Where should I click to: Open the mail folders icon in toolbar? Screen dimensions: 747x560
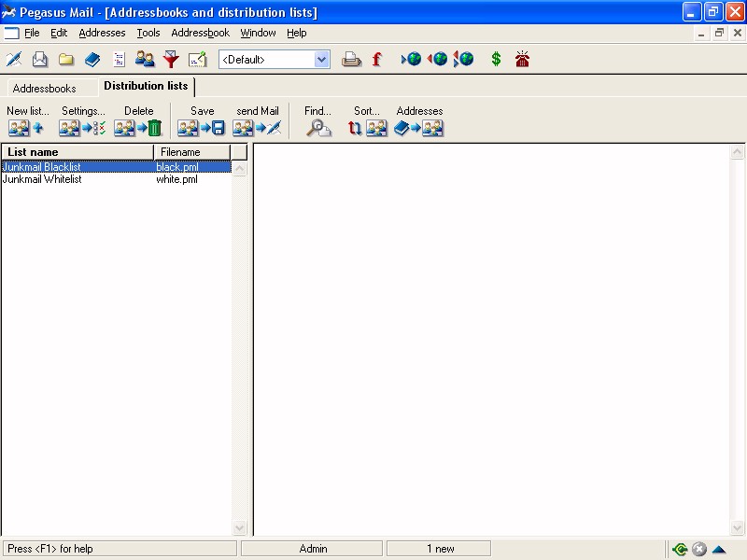click(66, 60)
